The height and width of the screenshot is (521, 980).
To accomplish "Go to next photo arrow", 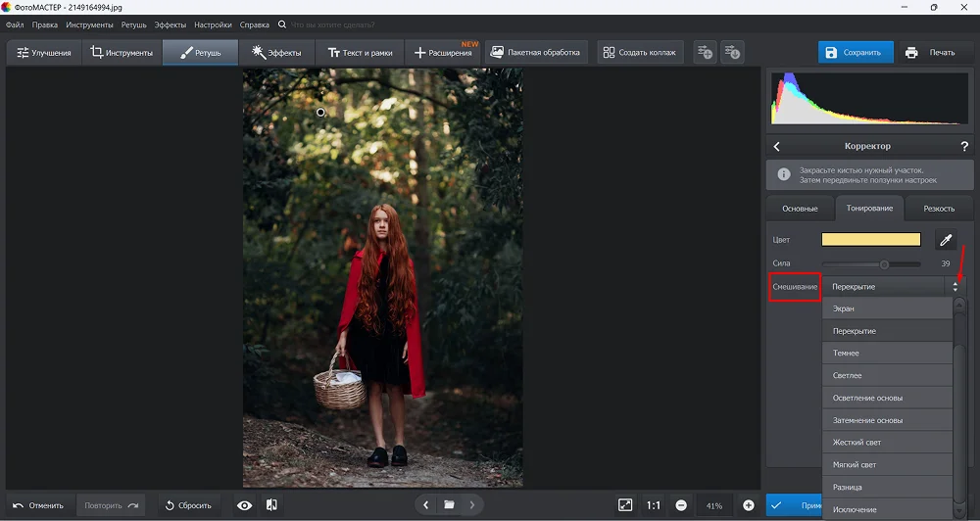I will pyautogui.click(x=472, y=504).
